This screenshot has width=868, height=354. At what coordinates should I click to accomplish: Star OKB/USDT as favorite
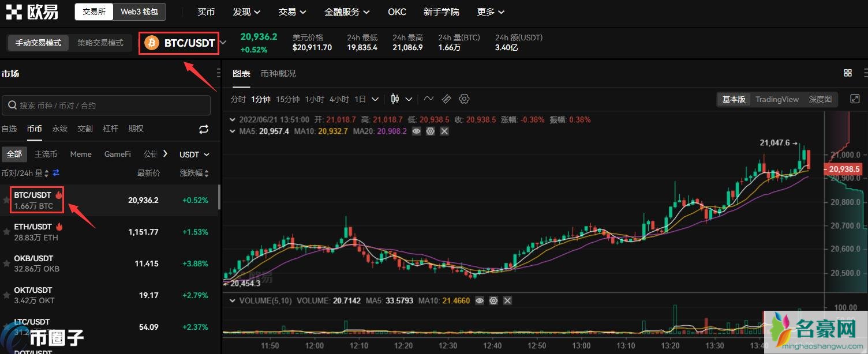click(6, 263)
